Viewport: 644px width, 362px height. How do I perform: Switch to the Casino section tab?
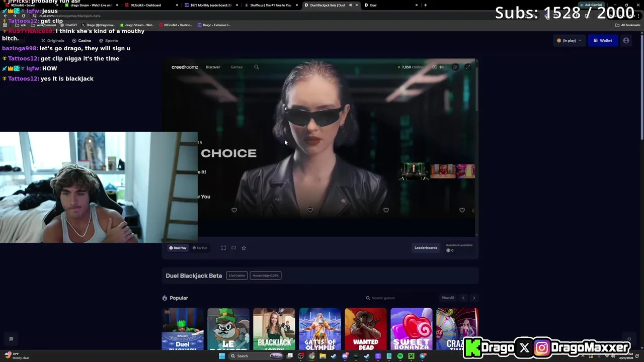click(82, 41)
